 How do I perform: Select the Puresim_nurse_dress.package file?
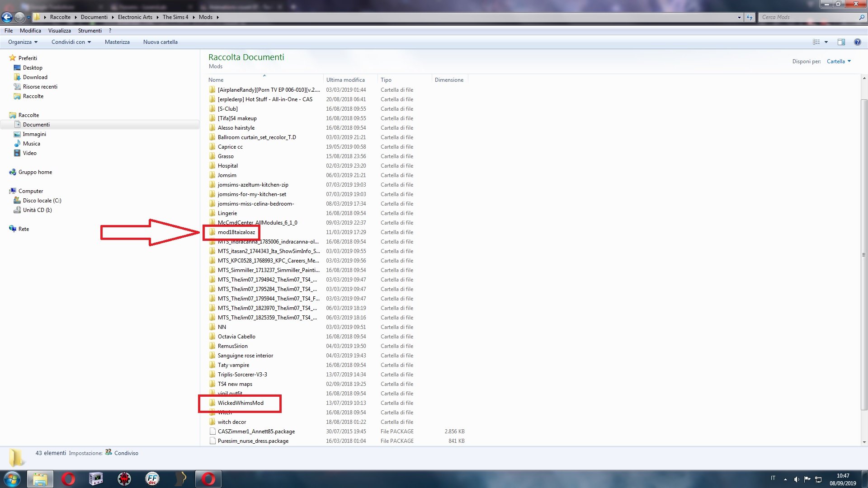pyautogui.click(x=253, y=441)
